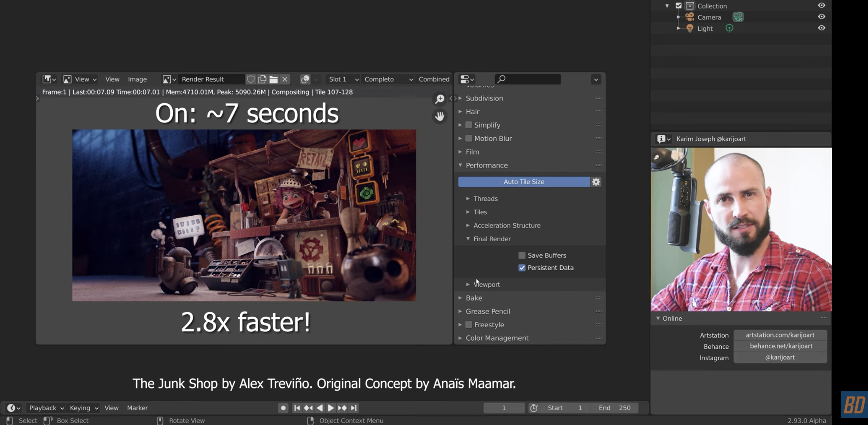Jump to the next keyframe
Image resolution: width=868 pixels, height=425 pixels.
[x=342, y=408]
